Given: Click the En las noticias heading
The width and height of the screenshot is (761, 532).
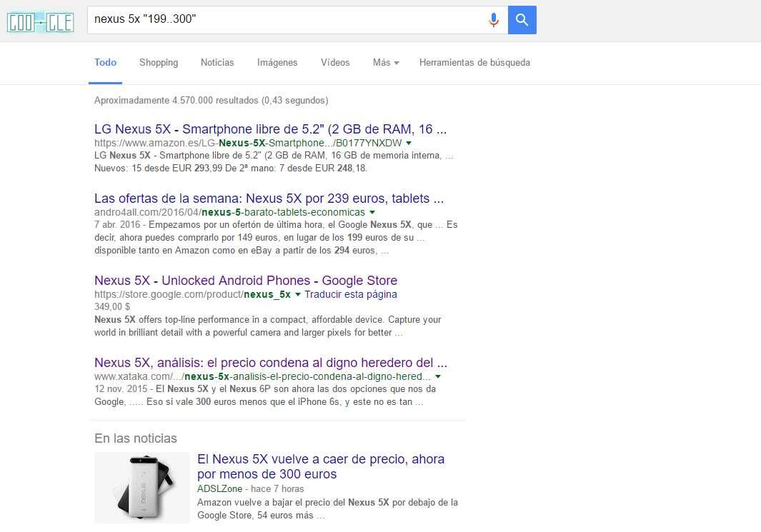Looking at the screenshot, I should click(x=135, y=438).
